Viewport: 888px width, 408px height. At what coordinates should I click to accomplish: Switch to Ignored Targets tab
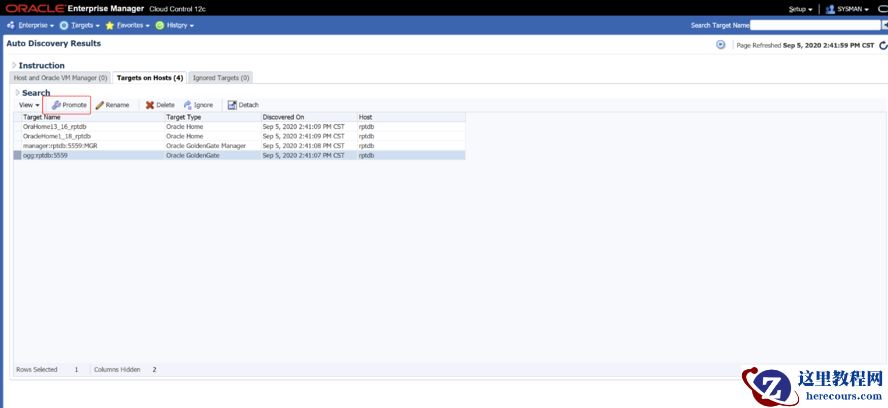point(221,78)
